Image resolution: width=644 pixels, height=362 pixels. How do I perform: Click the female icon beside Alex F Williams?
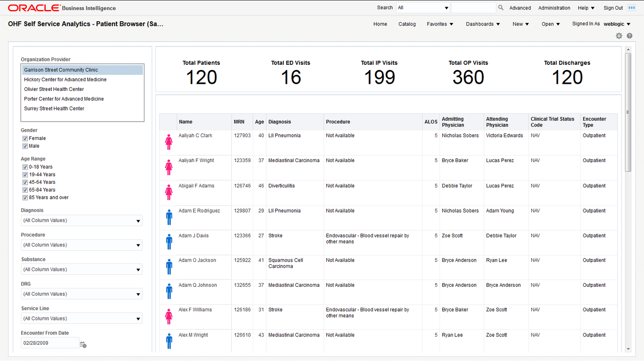point(168,316)
